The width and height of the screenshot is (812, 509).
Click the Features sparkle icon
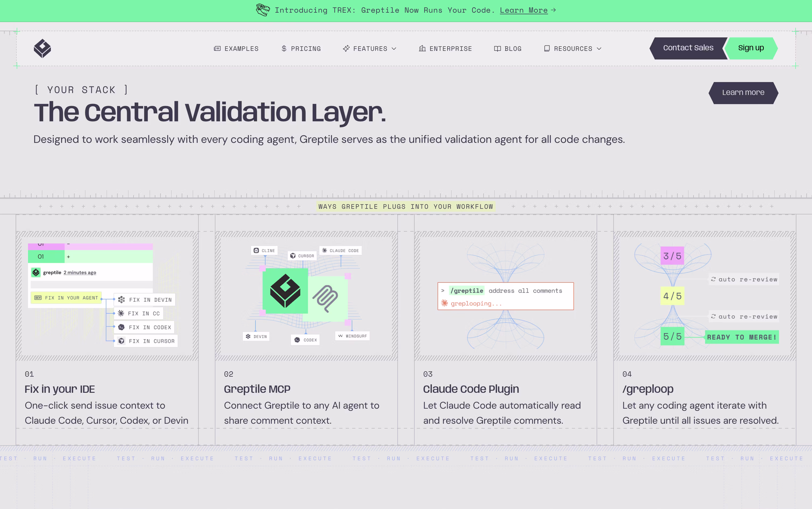(x=346, y=48)
